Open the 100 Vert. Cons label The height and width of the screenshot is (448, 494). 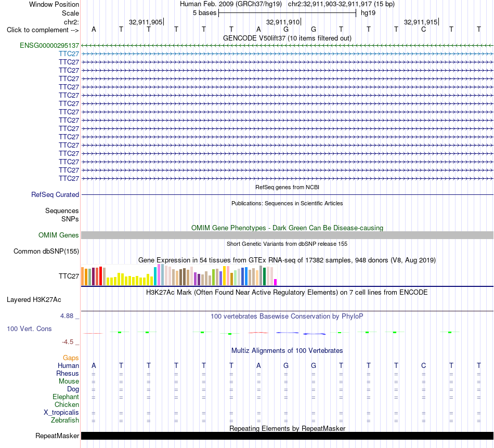pyautogui.click(x=29, y=328)
